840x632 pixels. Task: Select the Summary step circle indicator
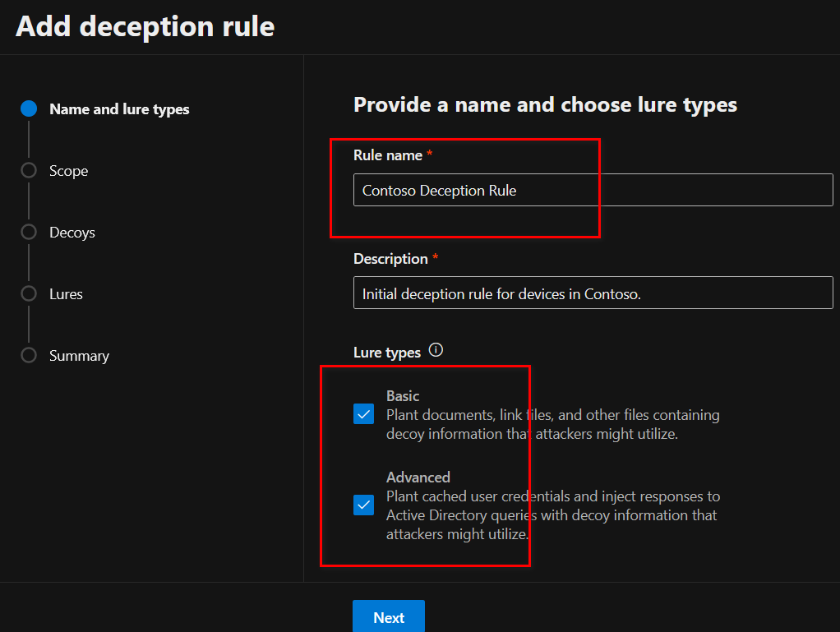coord(29,356)
